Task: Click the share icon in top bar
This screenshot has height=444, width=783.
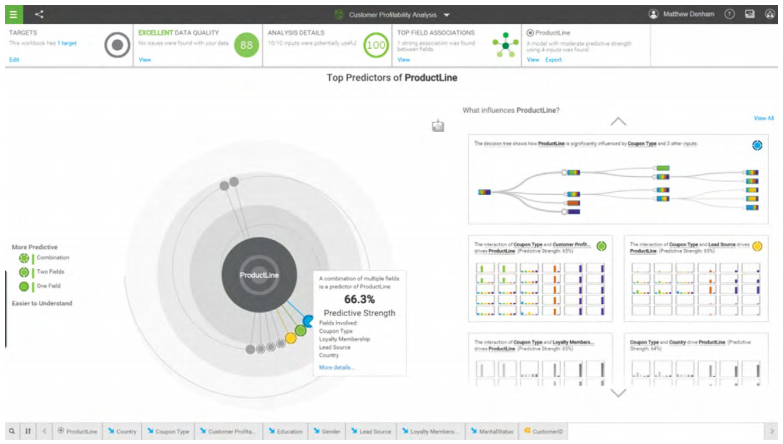Action: coord(40,14)
